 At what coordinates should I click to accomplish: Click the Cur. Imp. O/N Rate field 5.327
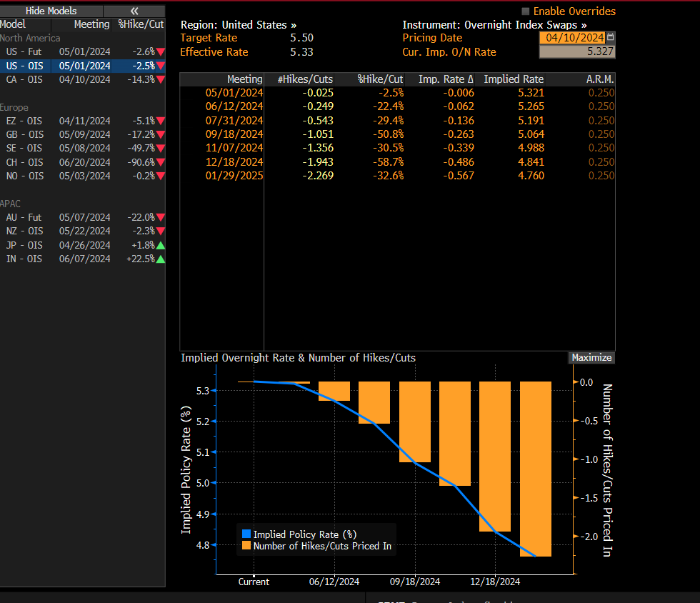tap(577, 52)
